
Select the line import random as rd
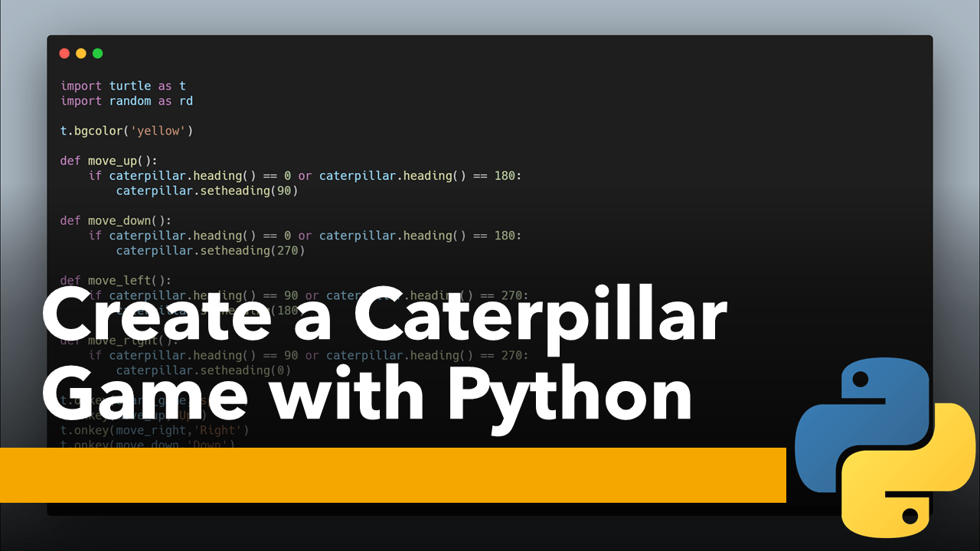click(x=126, y=100)
